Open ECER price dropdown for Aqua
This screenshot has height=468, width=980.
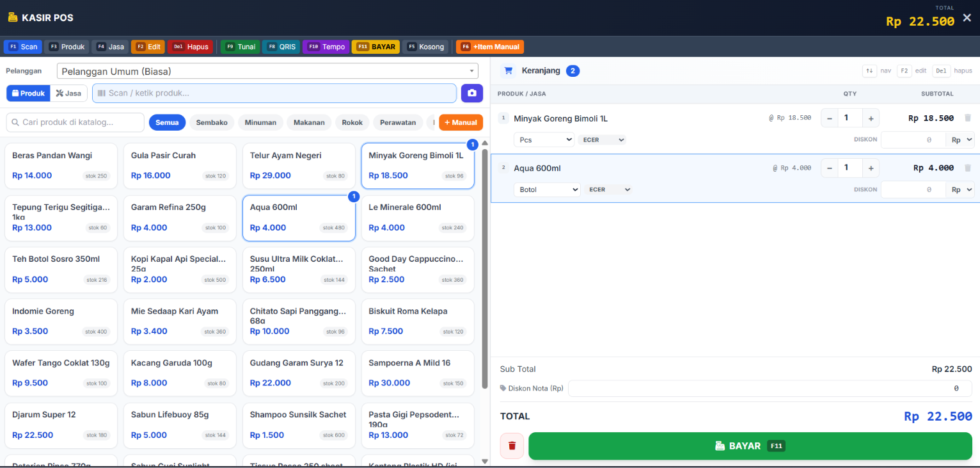608,190
